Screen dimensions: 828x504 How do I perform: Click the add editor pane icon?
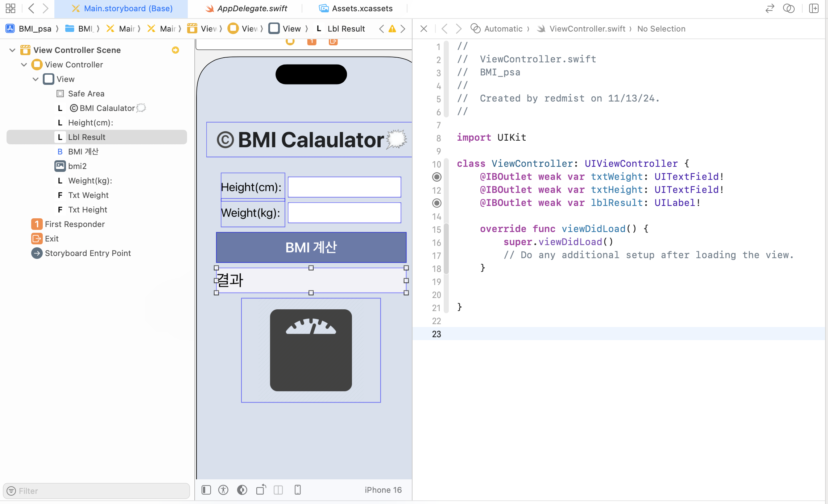pyautogui.click(x=814, y=8)
